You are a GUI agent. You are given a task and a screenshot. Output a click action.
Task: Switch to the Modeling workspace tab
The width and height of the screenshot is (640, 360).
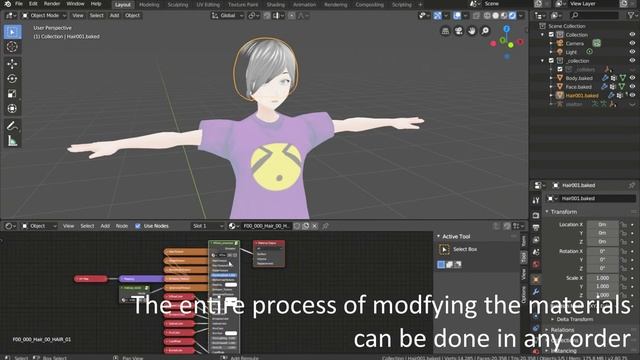[x=149, y=4]
